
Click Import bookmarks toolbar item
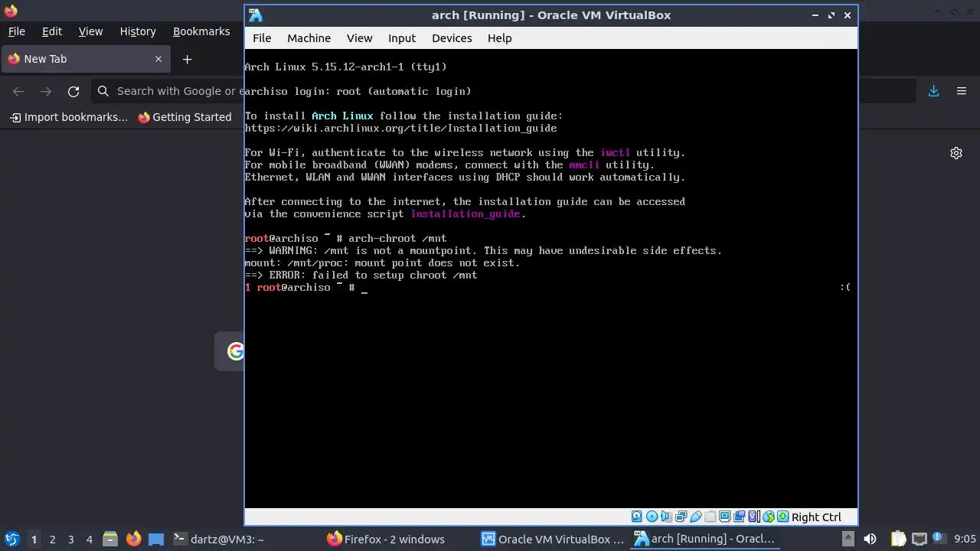[x=69, y=117]
